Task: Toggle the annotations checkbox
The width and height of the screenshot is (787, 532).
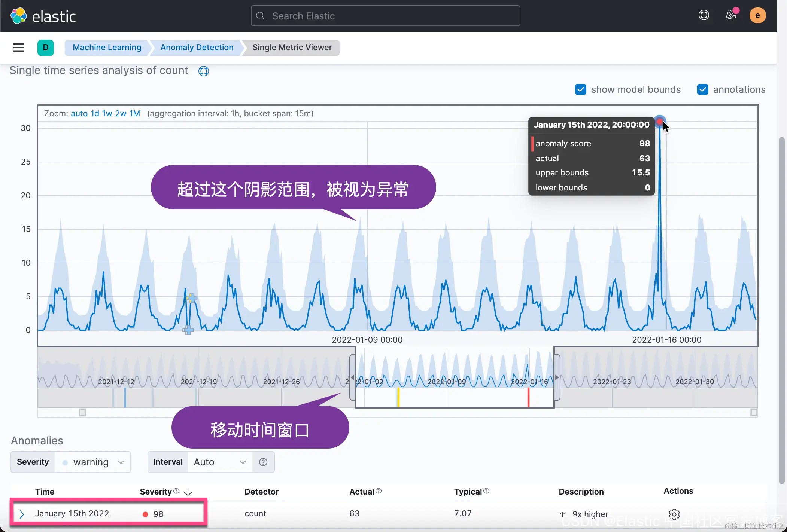Action: click(x=702, y=89)
